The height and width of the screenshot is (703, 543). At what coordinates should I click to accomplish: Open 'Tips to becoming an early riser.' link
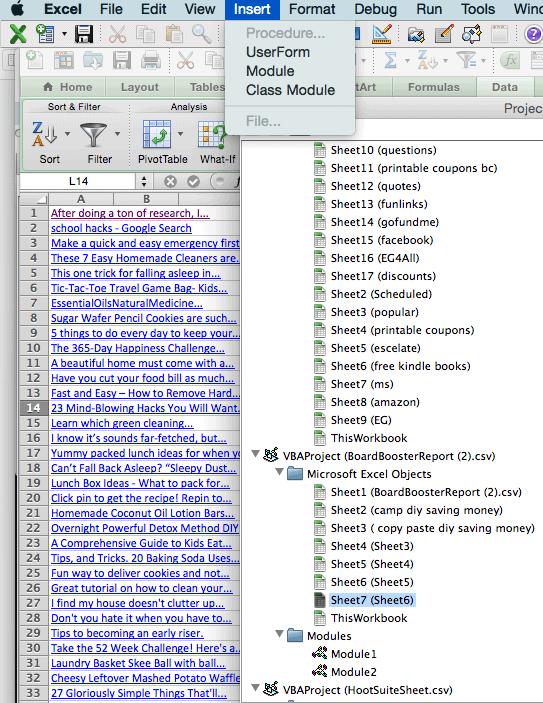pos(127,633)
